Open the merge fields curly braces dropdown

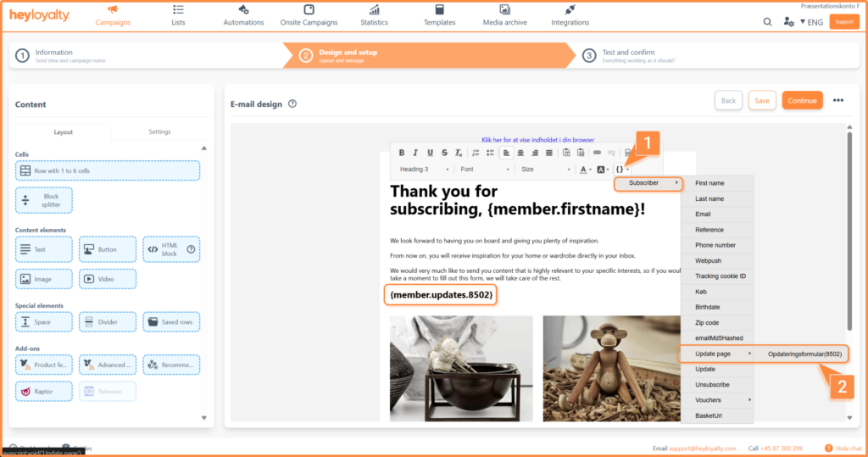(620, 170)
